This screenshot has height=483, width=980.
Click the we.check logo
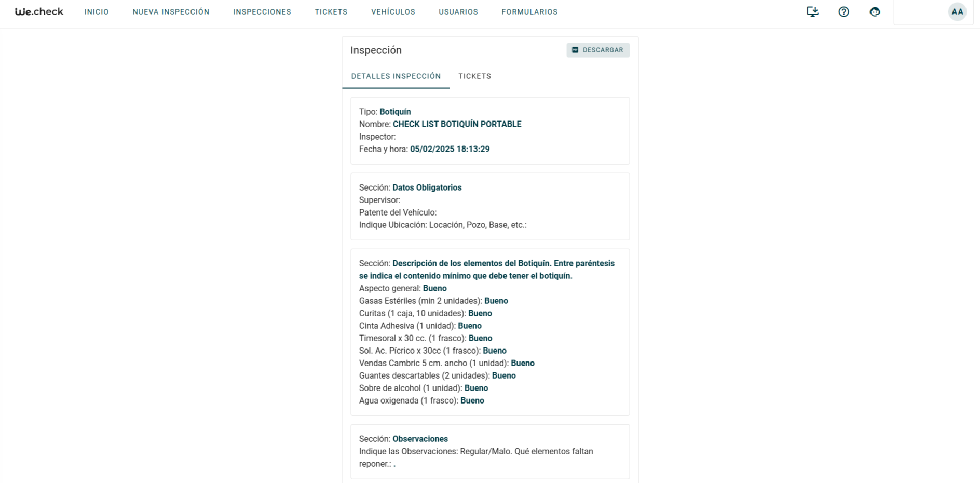39,12
